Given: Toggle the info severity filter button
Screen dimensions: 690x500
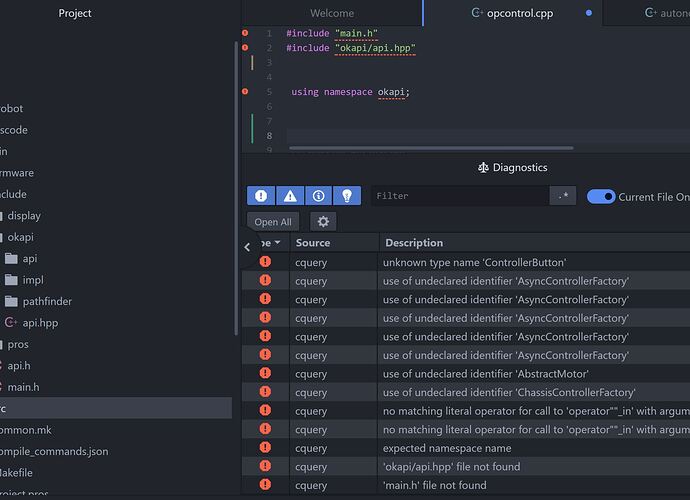Looking at the screenshot, I should (x=318, y=196).
